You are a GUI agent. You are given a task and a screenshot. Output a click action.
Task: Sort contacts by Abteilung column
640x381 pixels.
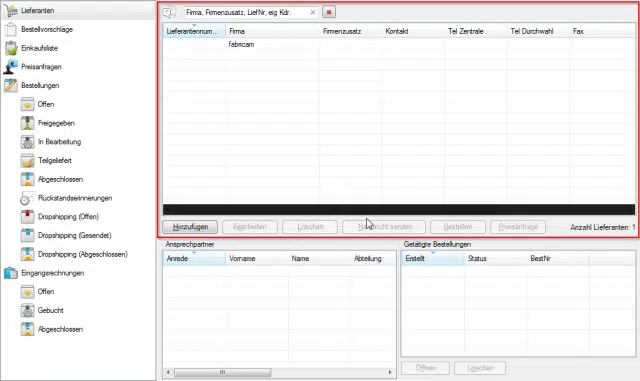(x=373, y=258)
